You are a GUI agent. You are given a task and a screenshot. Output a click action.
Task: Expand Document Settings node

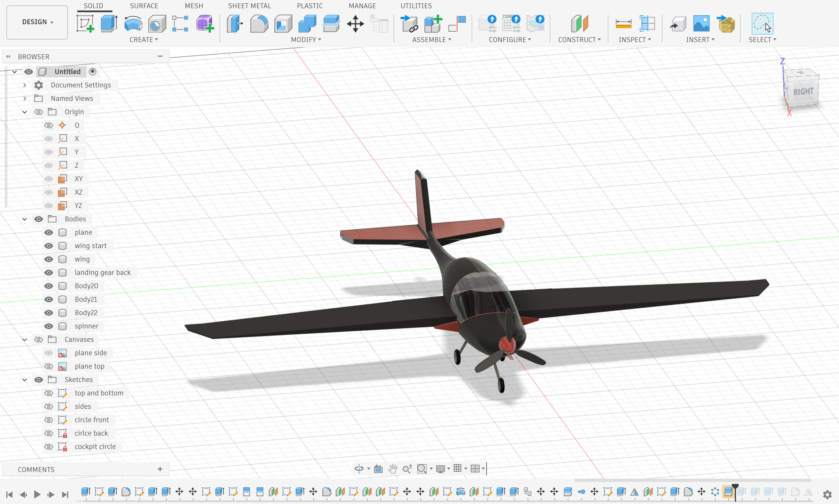[x=25, y=85]
